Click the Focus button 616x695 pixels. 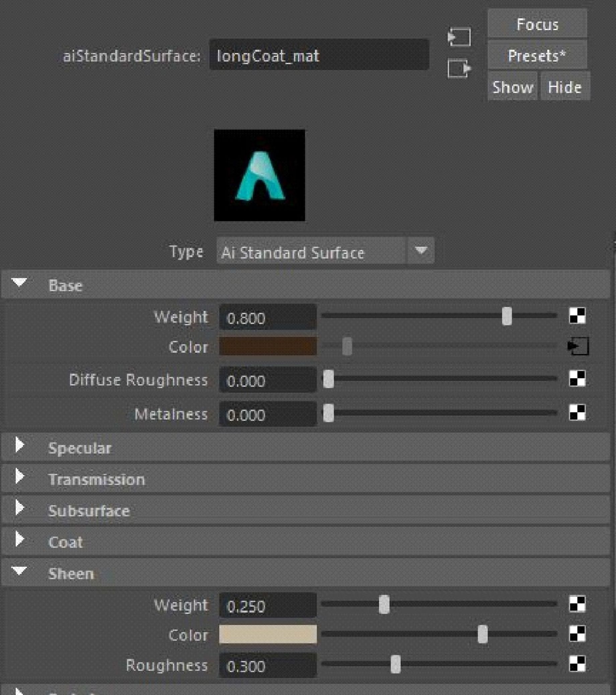(x=537, y=24)
